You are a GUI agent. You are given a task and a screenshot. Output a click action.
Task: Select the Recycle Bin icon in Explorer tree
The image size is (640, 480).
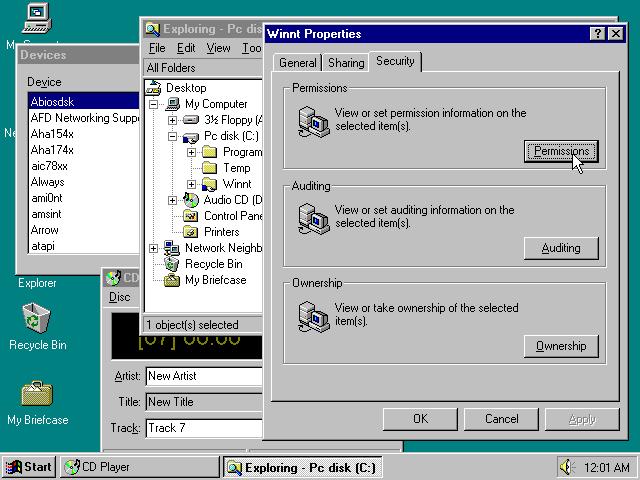click(x=171, y=264)
